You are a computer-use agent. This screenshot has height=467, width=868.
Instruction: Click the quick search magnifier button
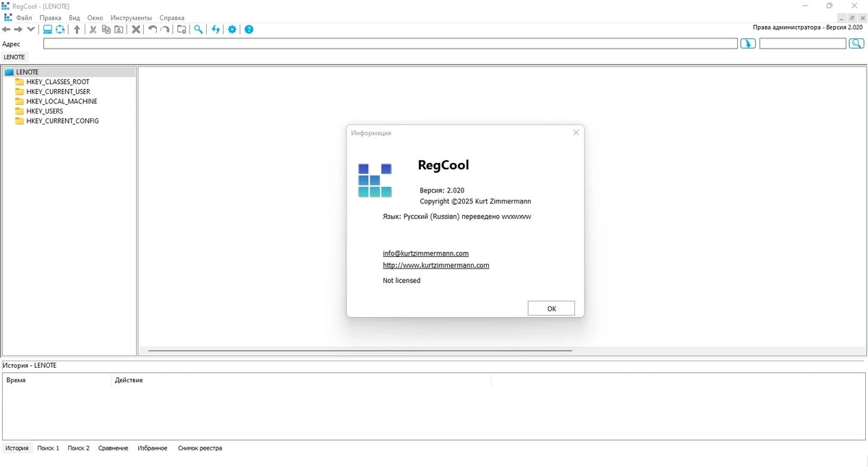856,43
